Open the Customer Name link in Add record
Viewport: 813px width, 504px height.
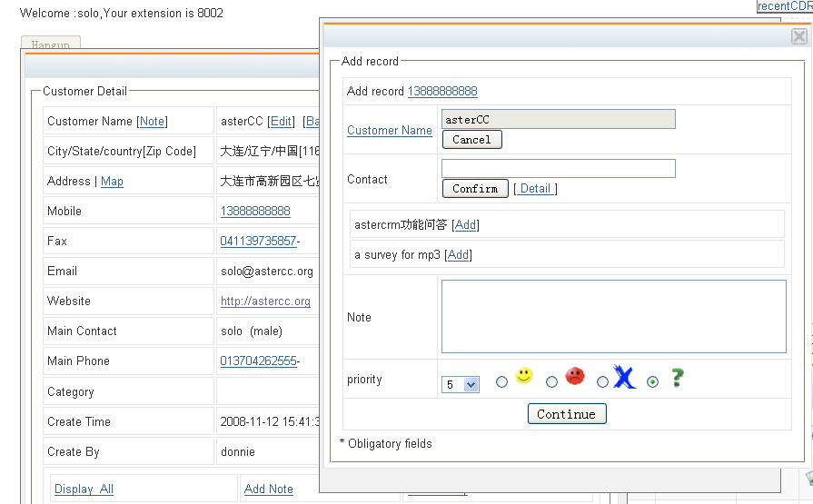pyautogui.click(x=390, y=130)
